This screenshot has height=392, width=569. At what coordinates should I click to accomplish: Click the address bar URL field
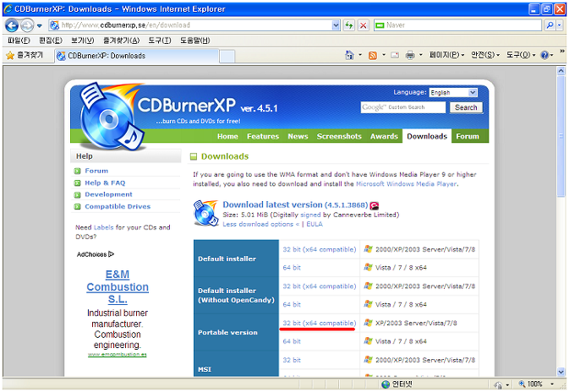(x=190, y=25)
